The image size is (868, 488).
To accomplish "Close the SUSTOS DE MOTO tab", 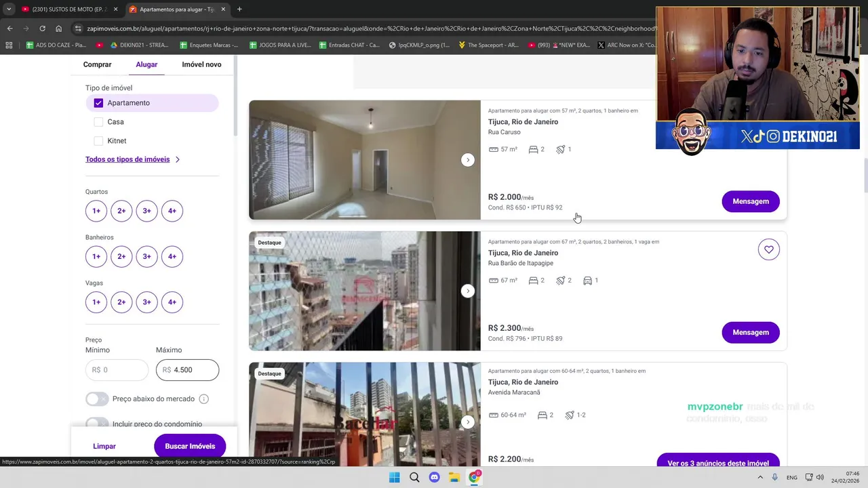I will [x=115, y=9].
